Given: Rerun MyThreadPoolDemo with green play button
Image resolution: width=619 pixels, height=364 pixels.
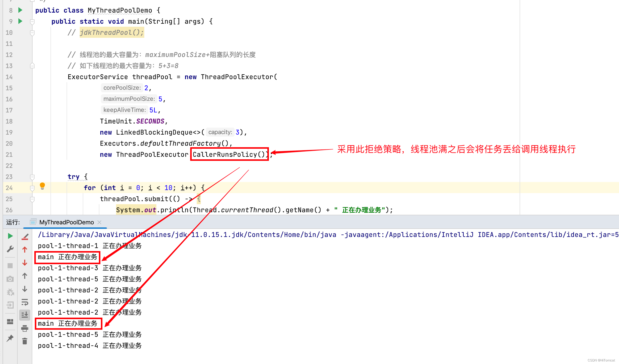Looking at the screenshot, I should (x=10, y=236).
